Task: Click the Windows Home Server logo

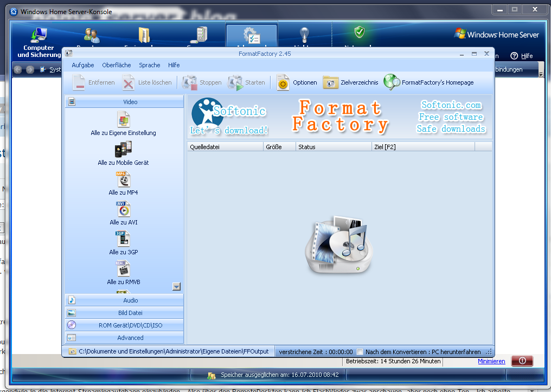Action: [497, 34]
